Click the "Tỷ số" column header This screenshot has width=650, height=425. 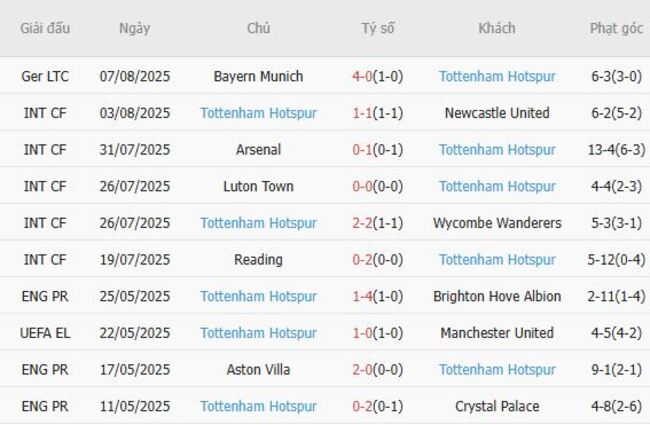pyautogui.click(x=378, y=28)
